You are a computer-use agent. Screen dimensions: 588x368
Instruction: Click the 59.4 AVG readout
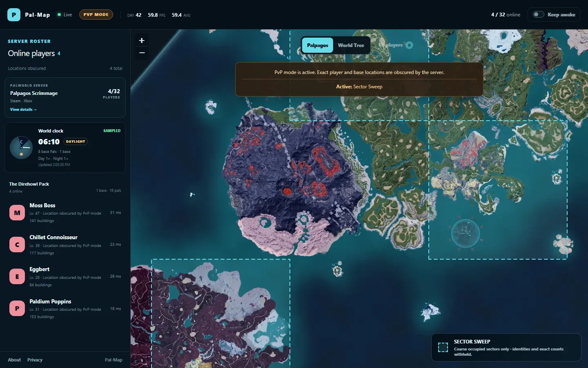click(181, 15)
